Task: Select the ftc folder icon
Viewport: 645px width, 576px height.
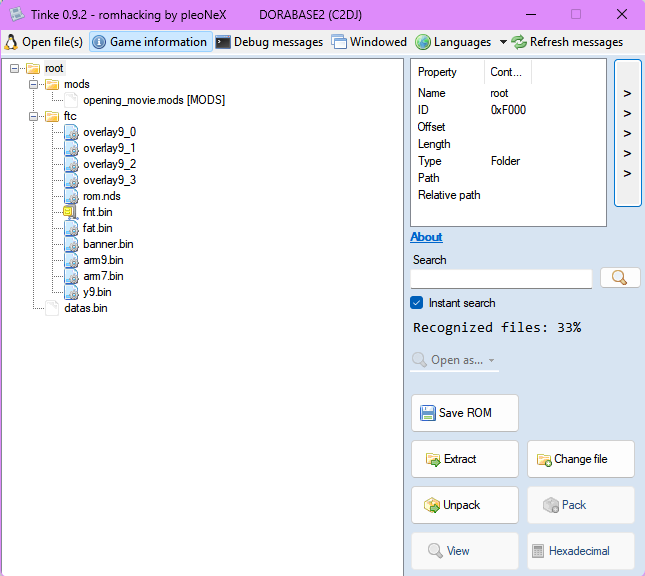Action: [x=52, y=116]
